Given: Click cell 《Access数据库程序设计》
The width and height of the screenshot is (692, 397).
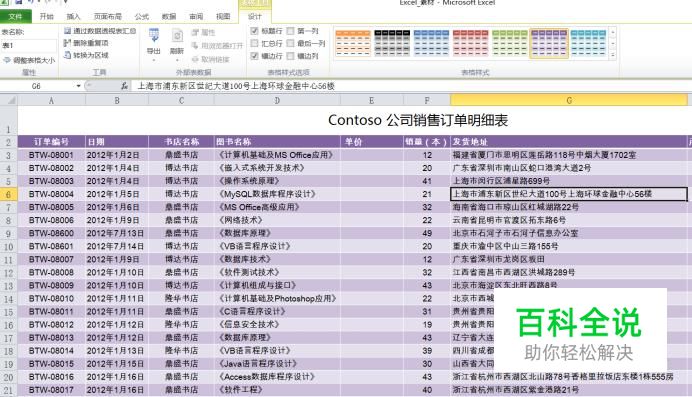Looking at the screenshot, I should coord(277,377).
